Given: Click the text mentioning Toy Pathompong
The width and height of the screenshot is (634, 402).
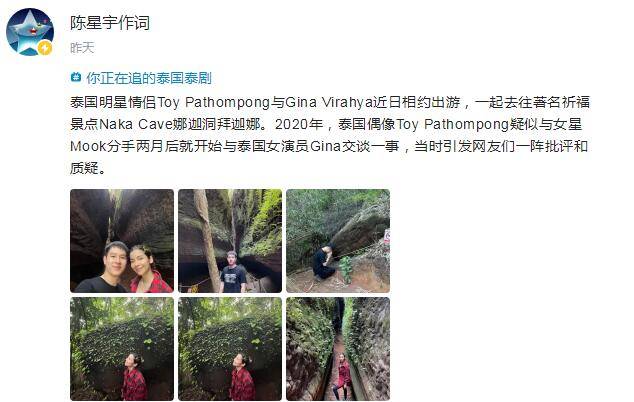Looking at the screenshot, I should coord(213,102).
